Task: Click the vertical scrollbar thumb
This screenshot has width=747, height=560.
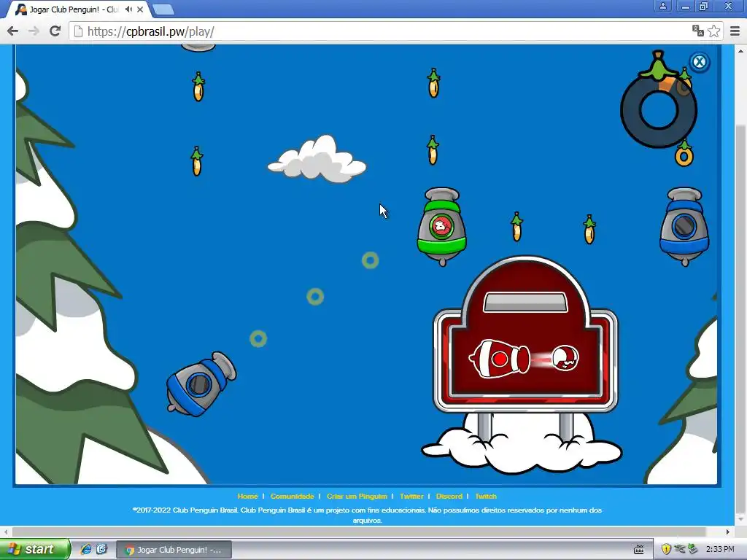Action: click(x=740, y=318)
